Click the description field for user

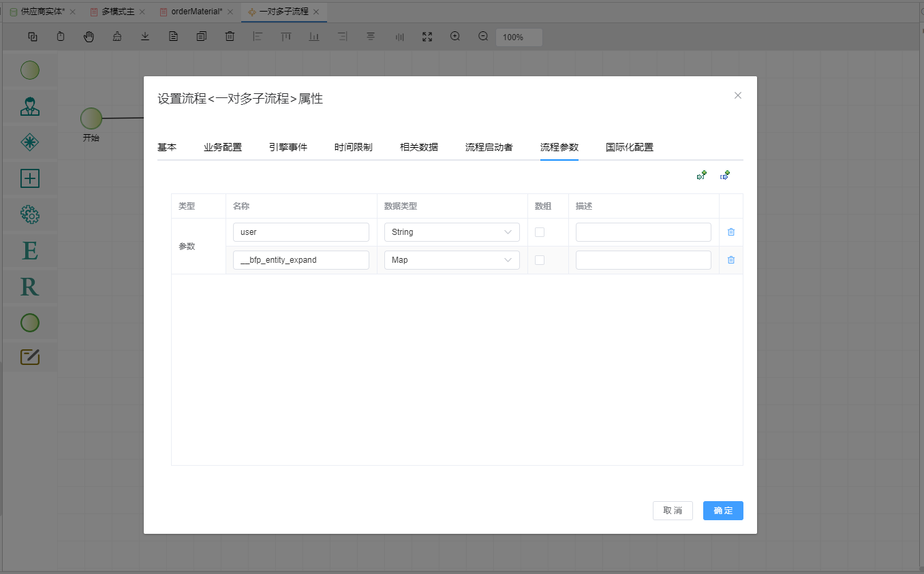tap(643, 232)
